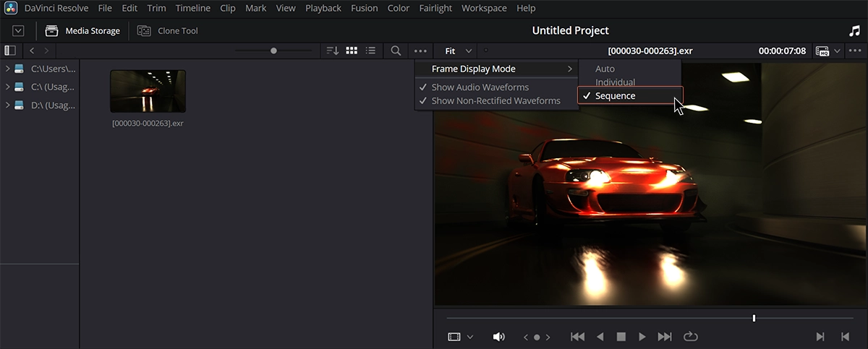Open the Color menu
Image resolution: width=868 pixels, height=349 pixels.
pyautogui.click(x=399, y=8)
